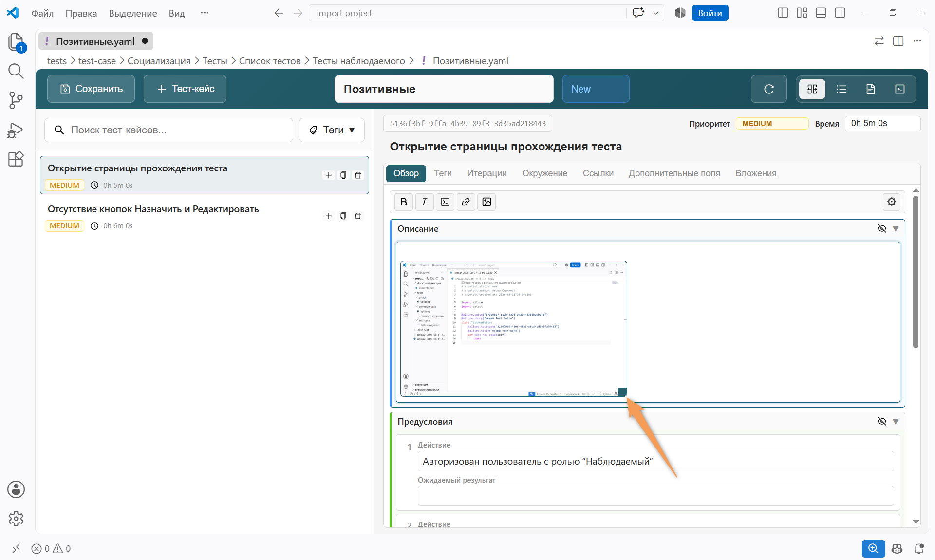The height and width of the screenshot is (560, 935).
Task: Open the Manage gear in activity bar
Action: click(16, 519)
